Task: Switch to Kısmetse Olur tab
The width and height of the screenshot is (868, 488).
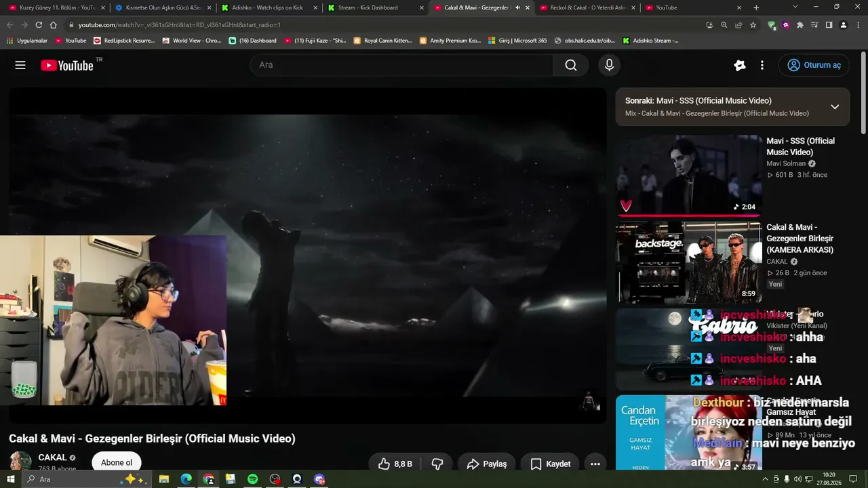Action: (x=163, y=7)
